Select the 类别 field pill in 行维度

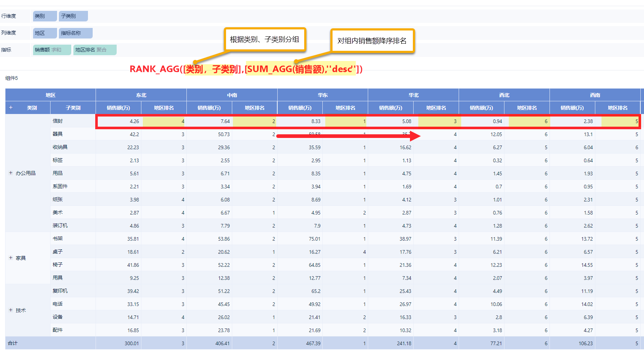[45, 16]
